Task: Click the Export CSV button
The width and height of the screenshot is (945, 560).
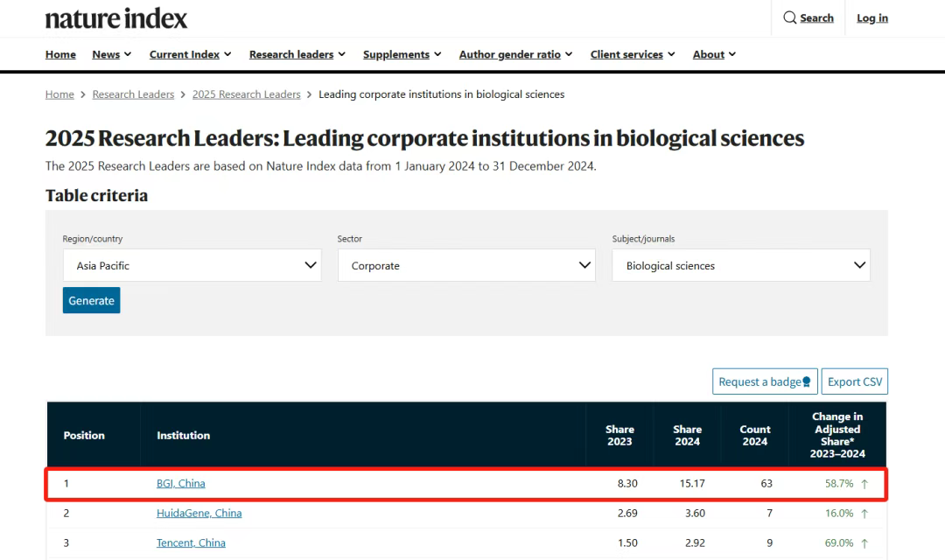Action: 855,381
